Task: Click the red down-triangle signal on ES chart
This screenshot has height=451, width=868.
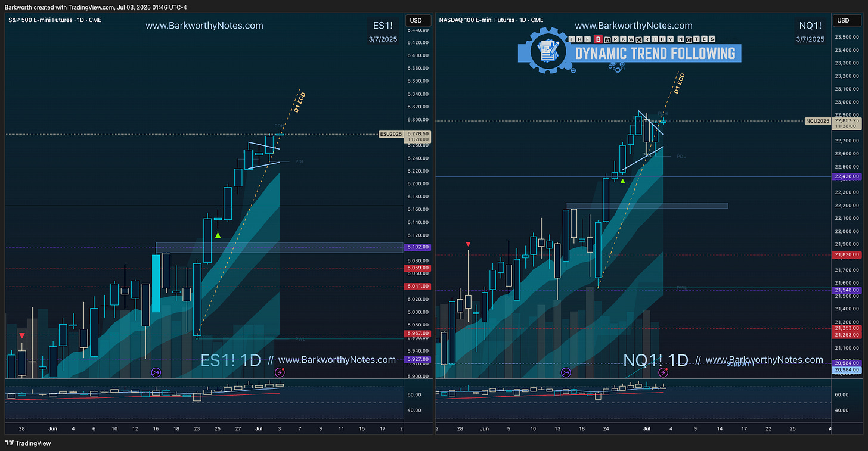Action: coord(22,336)
